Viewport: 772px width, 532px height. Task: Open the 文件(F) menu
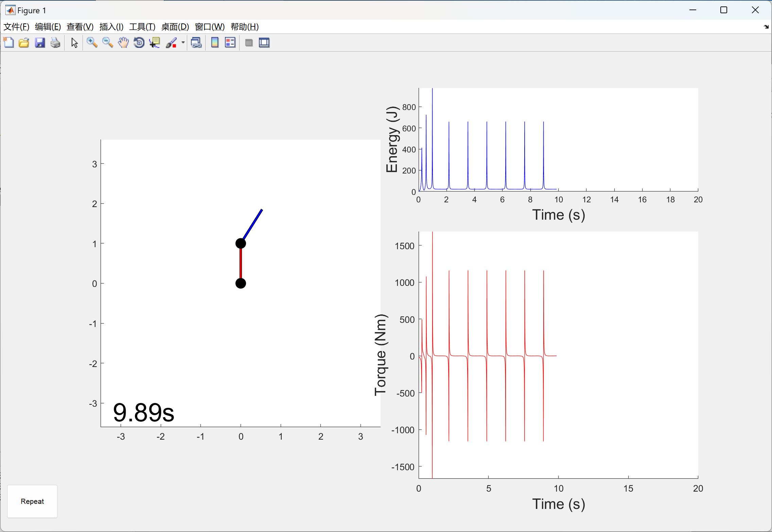coord(16,27)
